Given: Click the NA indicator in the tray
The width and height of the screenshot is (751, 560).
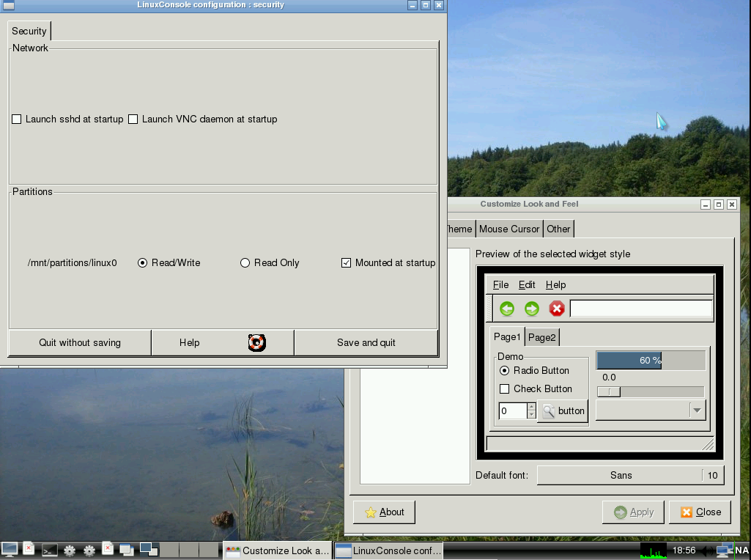Looking at the screenshot, I should pyautogui.click(x=741, y=550).
